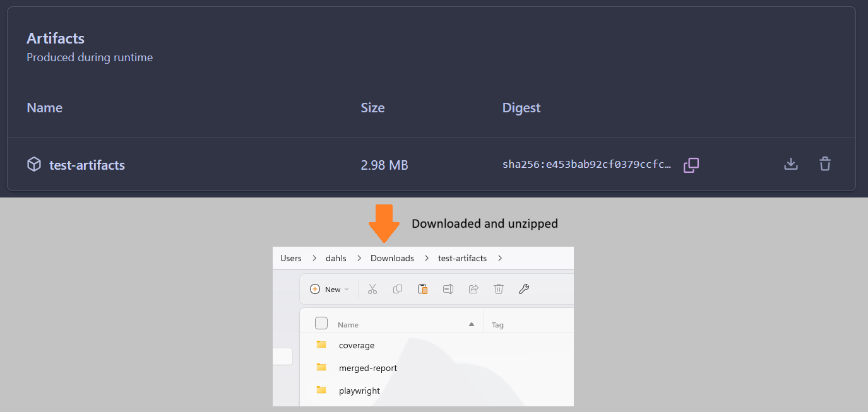Click the Cut scissors icon
The width and height of the screenshot is (868, 412).
[x=372, y=289]
